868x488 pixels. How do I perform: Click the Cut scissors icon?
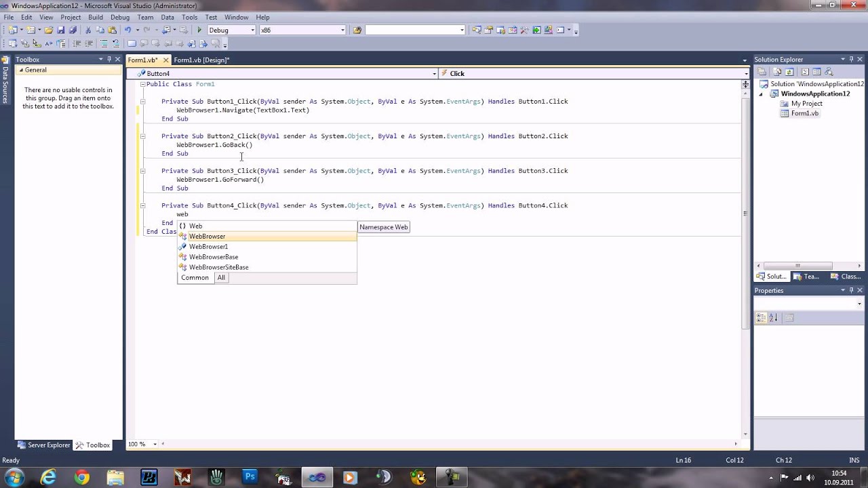(x=88, y=30)
